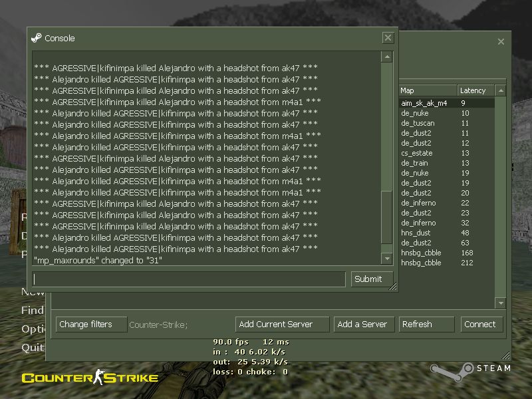
Task: Sort servers by Latency column header
Action: coord(475,90)
